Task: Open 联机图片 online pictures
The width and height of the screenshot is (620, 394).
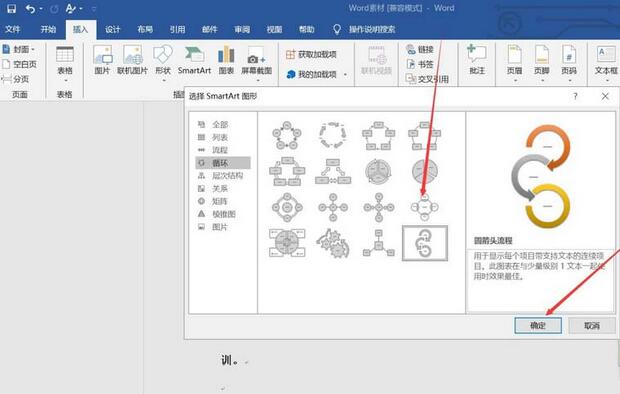Action: click(x=132, y=60)
